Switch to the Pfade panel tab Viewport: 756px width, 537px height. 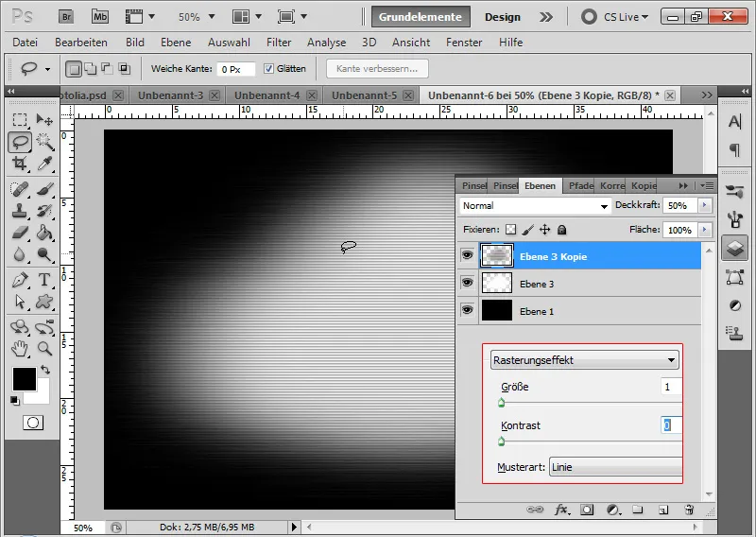[x=580, y=185]
